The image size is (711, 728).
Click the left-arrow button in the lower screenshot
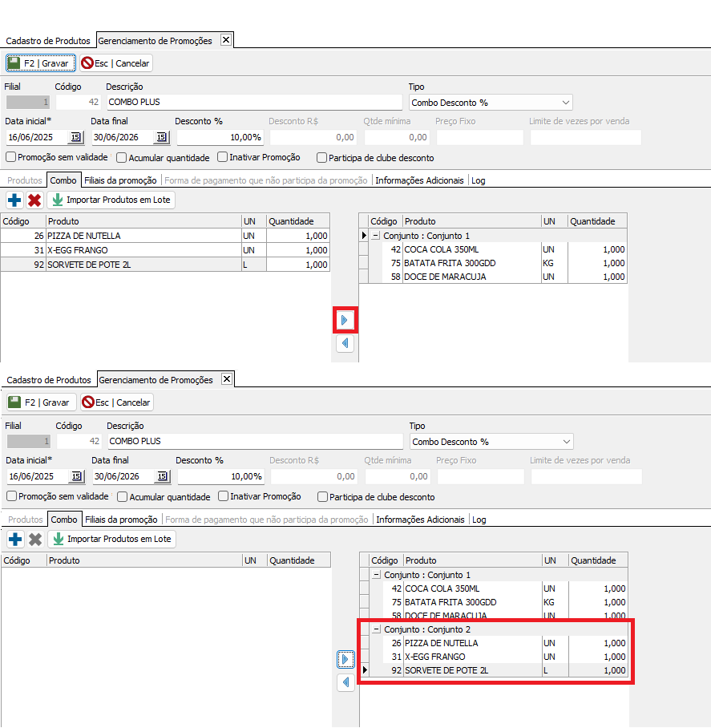point(345,682)
